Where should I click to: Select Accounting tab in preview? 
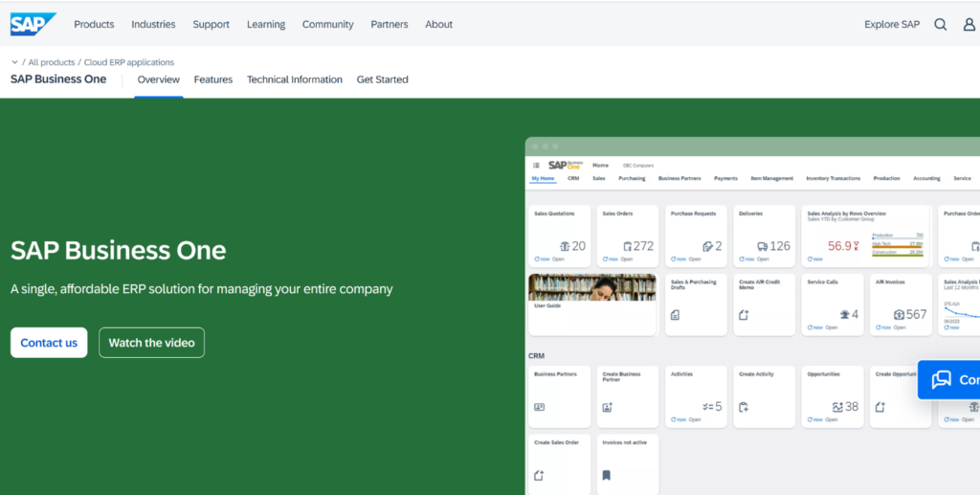pos(926,178)
